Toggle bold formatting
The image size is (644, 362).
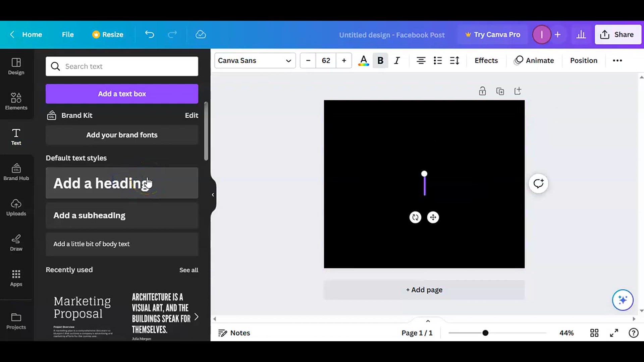[380, 61]
